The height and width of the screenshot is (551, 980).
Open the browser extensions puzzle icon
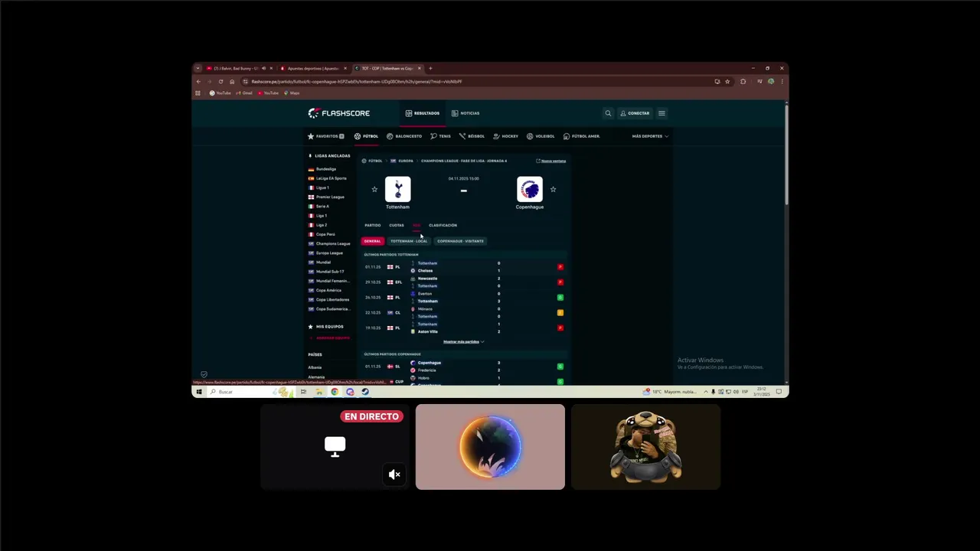(743, 81)
